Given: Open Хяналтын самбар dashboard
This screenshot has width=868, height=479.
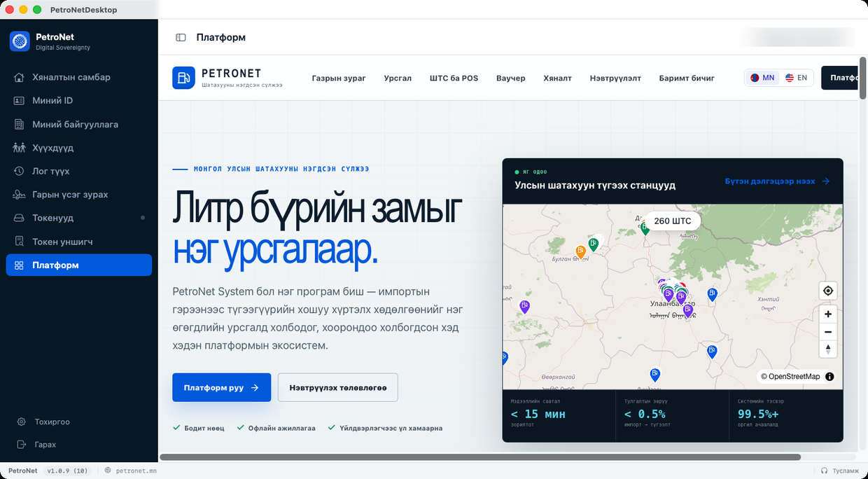Looking at the screenshot, I should click(79, 77).
